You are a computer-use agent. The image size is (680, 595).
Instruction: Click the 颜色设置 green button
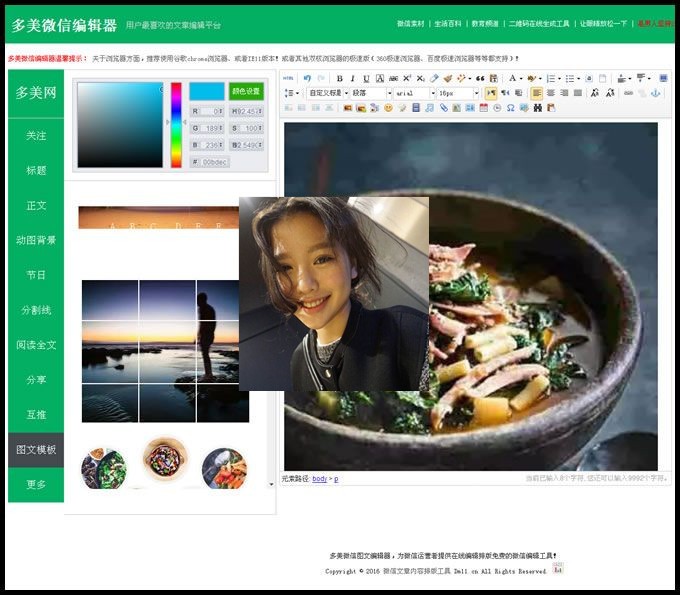[246, 91]
